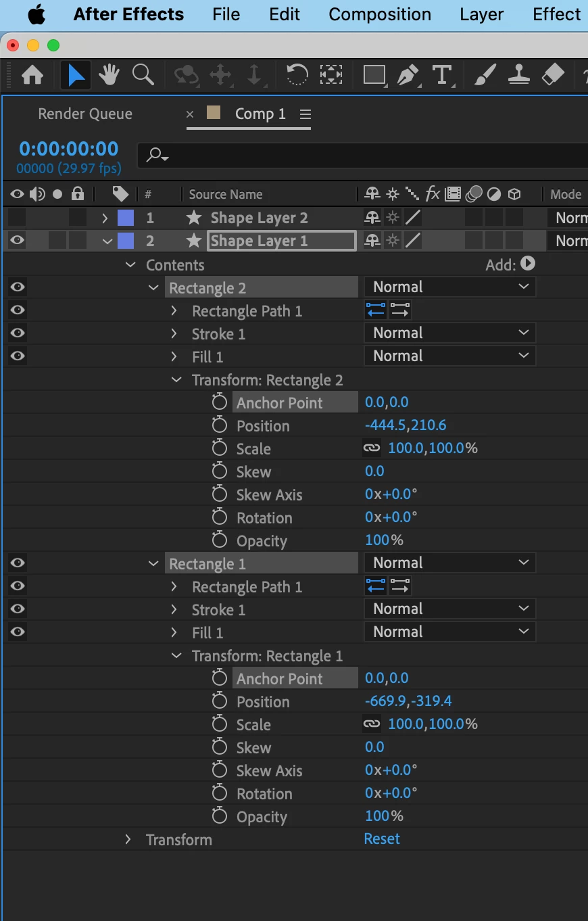Select the Selection arrow tool
Image resolution: width=588 pixels, height=921 pixels.
76,75
